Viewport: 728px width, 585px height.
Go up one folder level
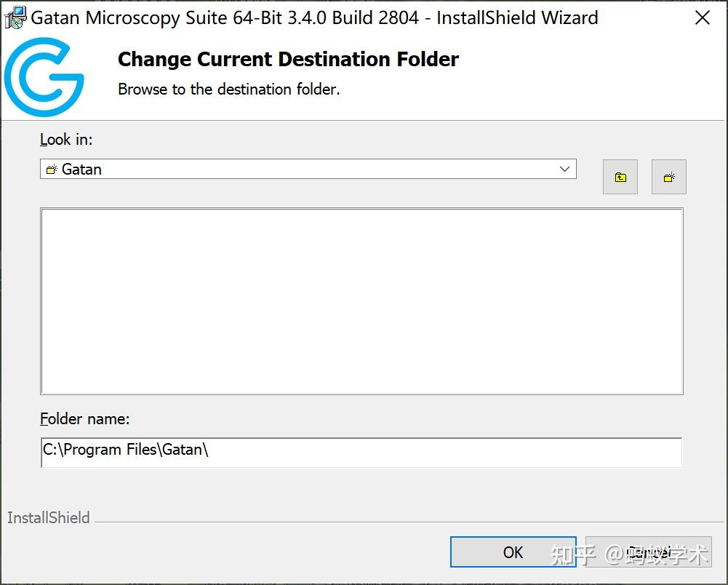click(620, 177)
